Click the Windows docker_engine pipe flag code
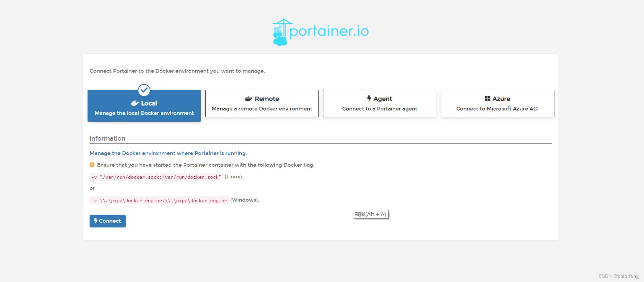This screenshot has height=282, width=644. click(159, 200)
